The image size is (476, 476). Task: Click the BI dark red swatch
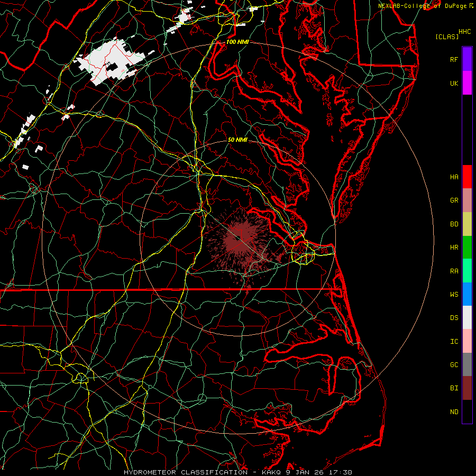467,388
